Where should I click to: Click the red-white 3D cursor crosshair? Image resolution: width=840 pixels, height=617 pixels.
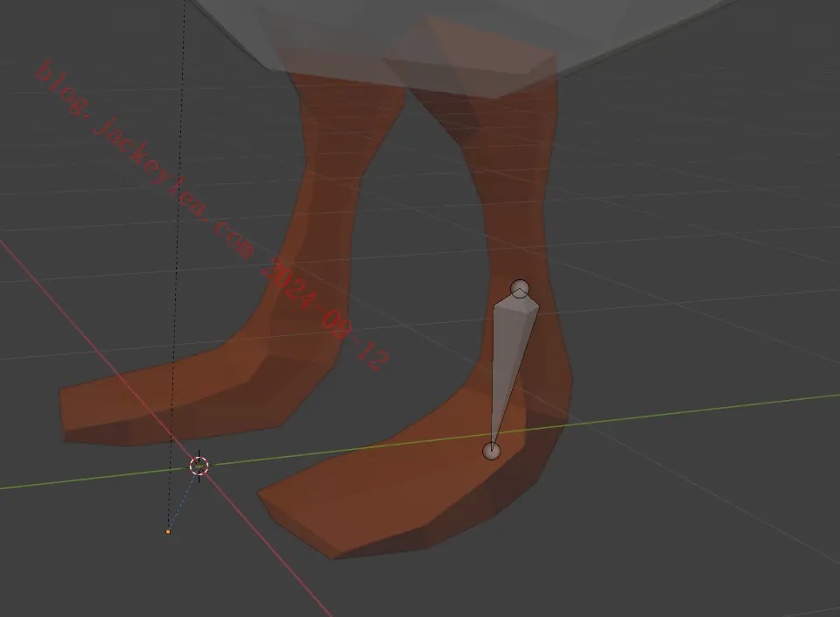tap(199, 466)
